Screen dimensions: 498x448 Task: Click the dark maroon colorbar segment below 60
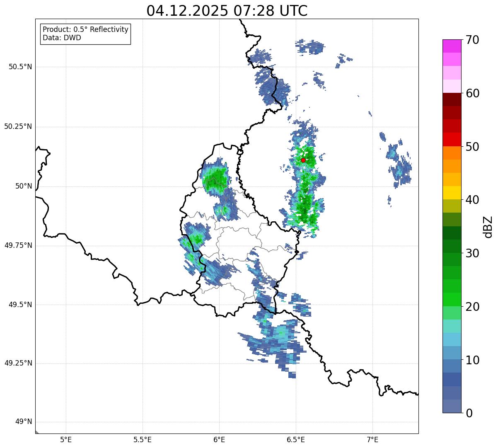point(452,99)
